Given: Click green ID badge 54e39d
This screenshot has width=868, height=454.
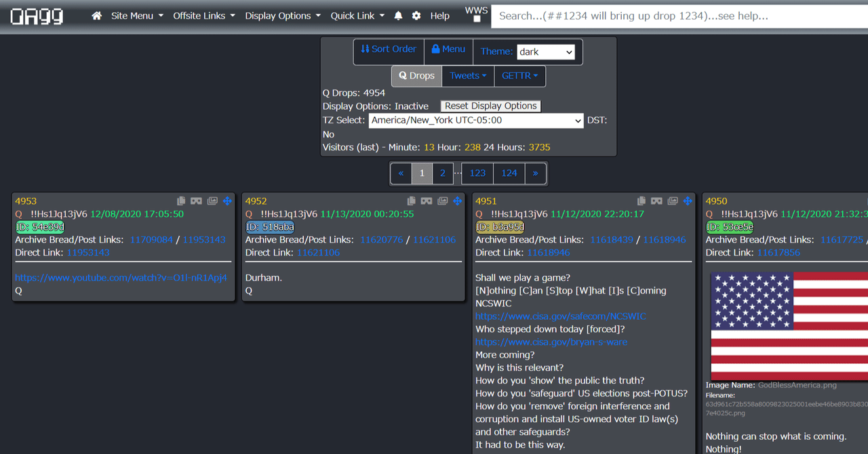Looking at the screenshot, I should 40,227.
